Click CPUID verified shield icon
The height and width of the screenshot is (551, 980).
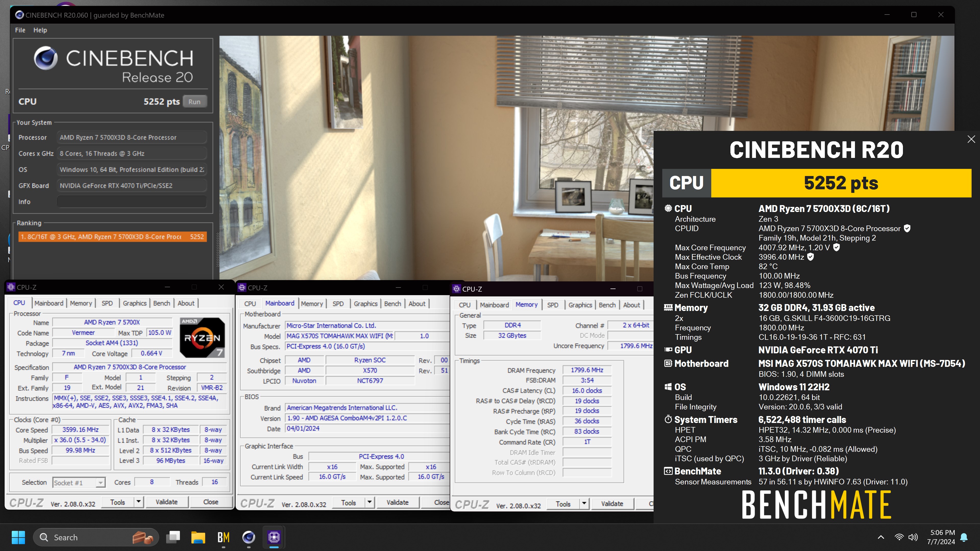point(907,228)
